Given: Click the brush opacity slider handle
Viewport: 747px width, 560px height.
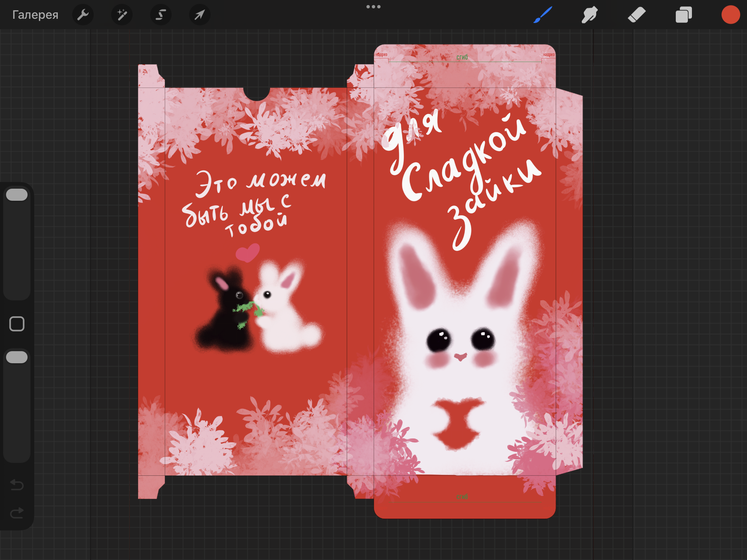Looking at the screenshot, I should (x=17, y=357).
